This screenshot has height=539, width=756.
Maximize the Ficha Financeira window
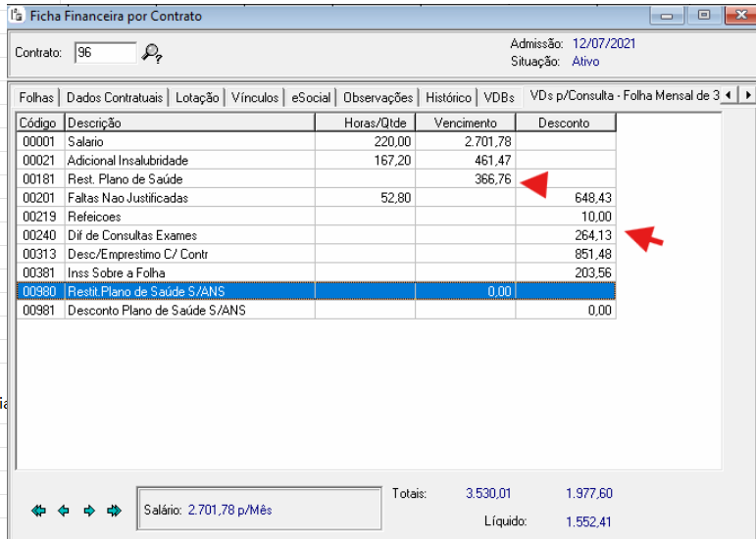click(x=703, y=16)
